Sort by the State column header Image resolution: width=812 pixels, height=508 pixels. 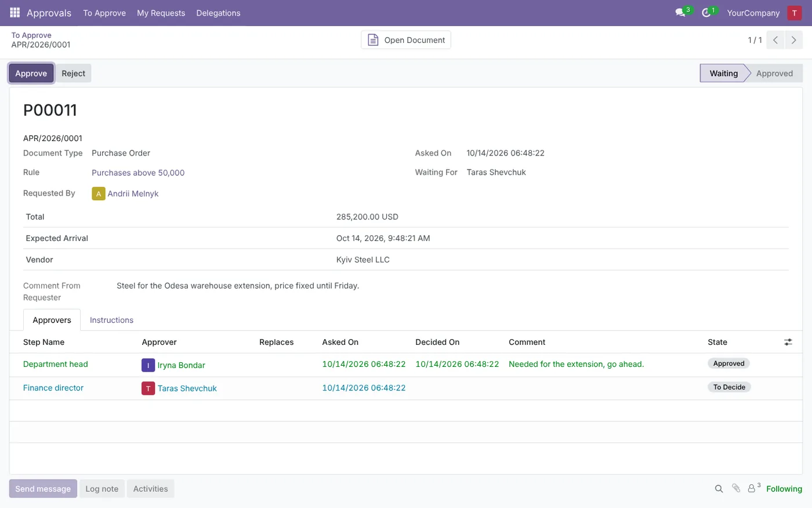click(x=717, y=343)
